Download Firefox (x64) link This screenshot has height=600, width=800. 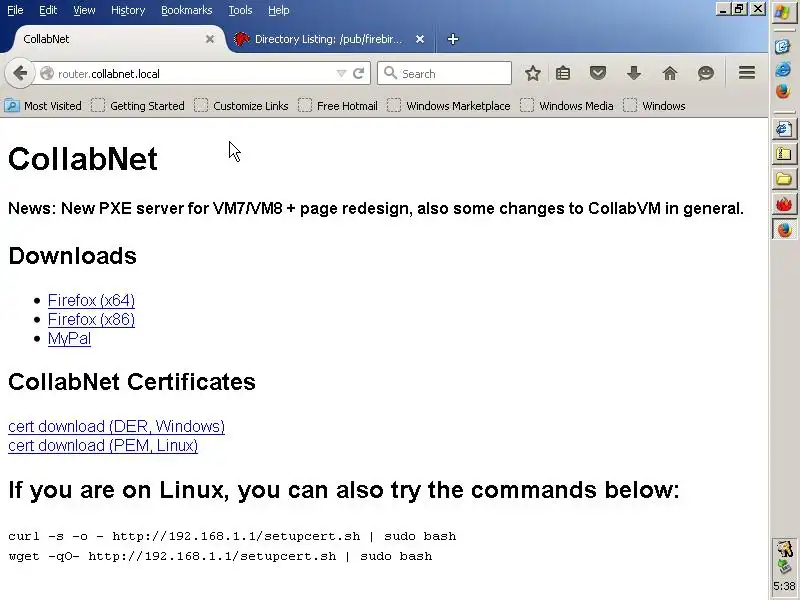91,301
